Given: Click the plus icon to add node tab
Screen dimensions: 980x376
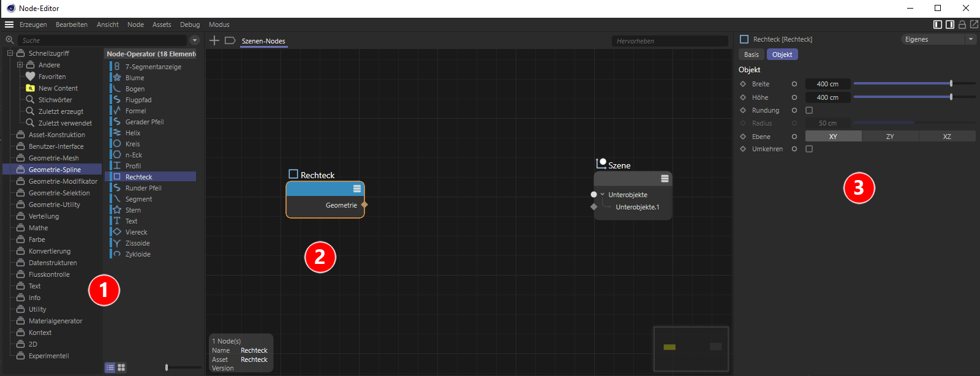Looking at the screenshot, I should (x=214, y=40).
